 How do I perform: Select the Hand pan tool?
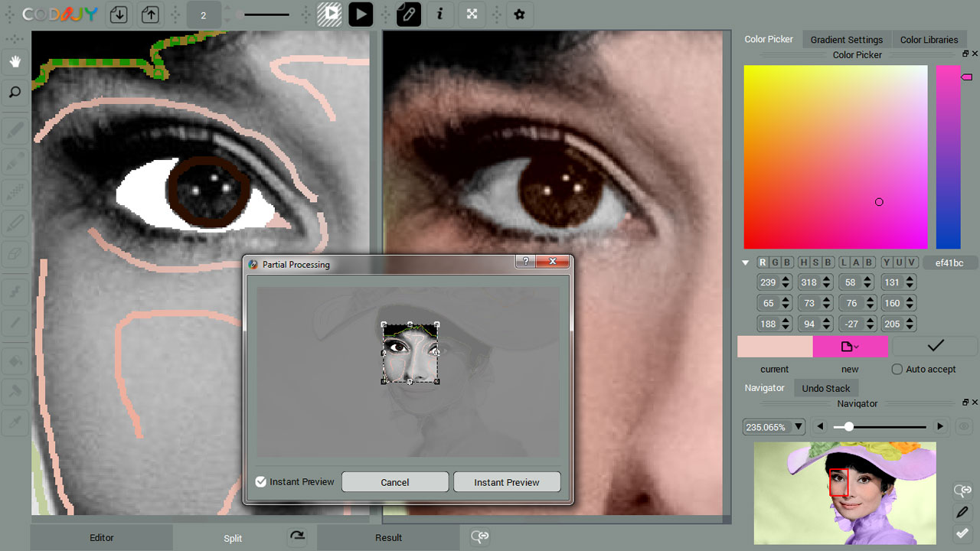click(x=15, y=62)
